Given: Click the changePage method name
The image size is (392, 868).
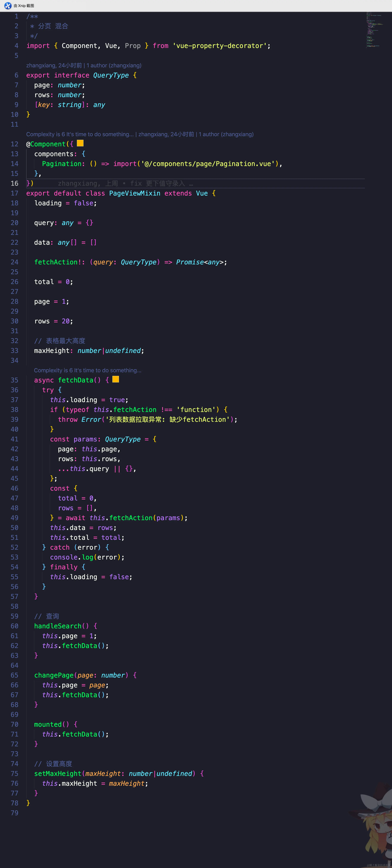Looking at the screenshot, I should 54,675.
